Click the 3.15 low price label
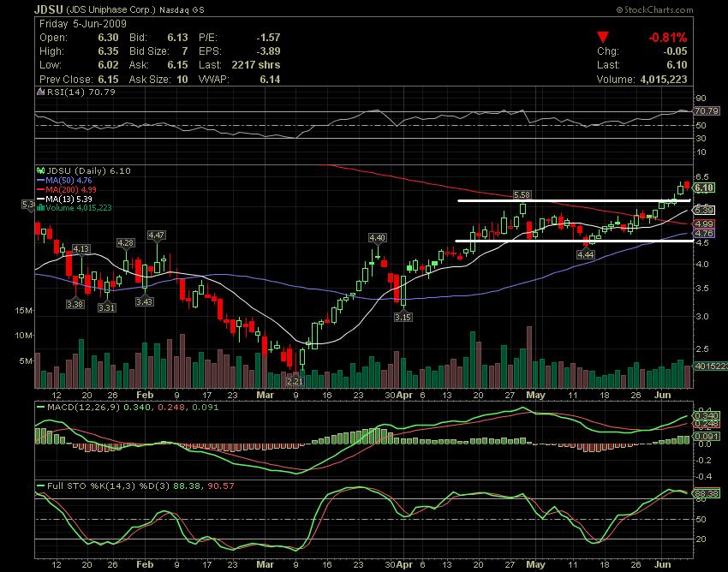728x572 pixels. coord(403,317)
